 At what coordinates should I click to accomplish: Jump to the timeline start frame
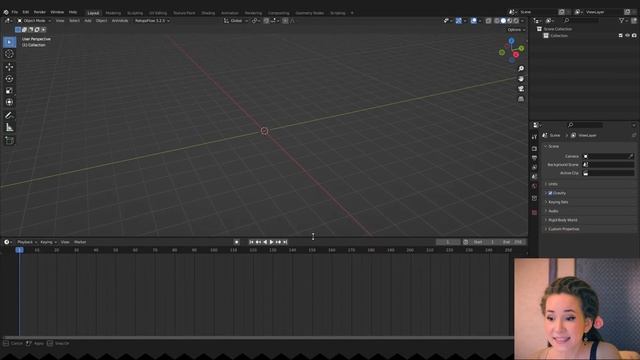click(251, 242)
